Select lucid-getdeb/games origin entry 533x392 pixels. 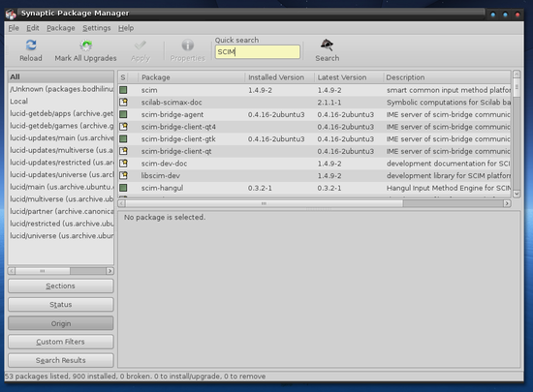[x=61, y=126]
